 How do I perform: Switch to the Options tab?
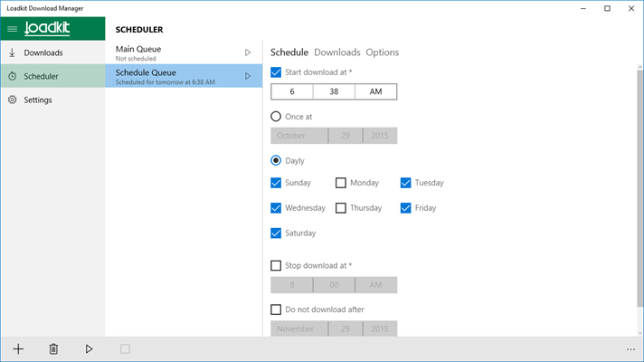383,52
